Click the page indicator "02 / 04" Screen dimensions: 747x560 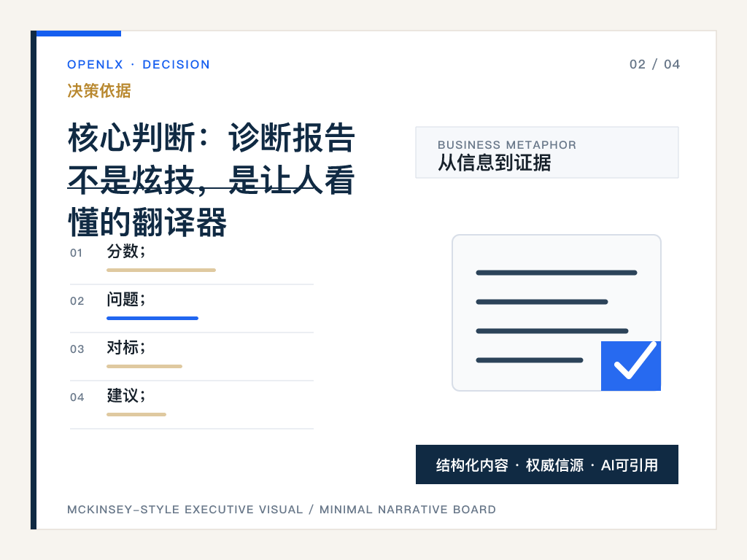[x=654, y=64]
